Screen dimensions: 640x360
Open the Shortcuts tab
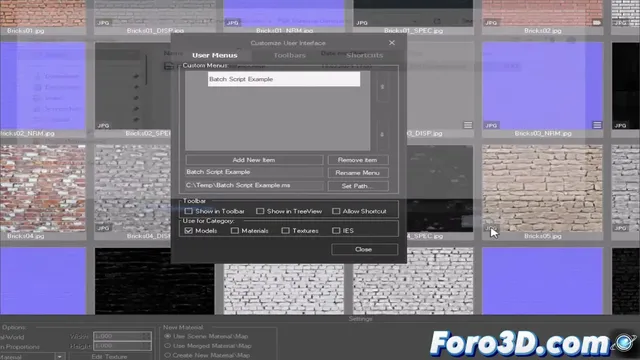[364, 55]
